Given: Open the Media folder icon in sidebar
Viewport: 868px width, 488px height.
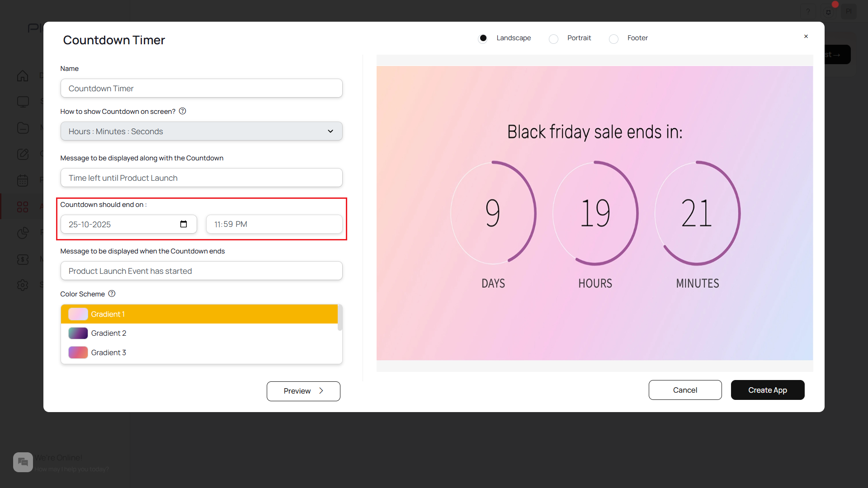Looking at the screenshot, I should 23,128.
